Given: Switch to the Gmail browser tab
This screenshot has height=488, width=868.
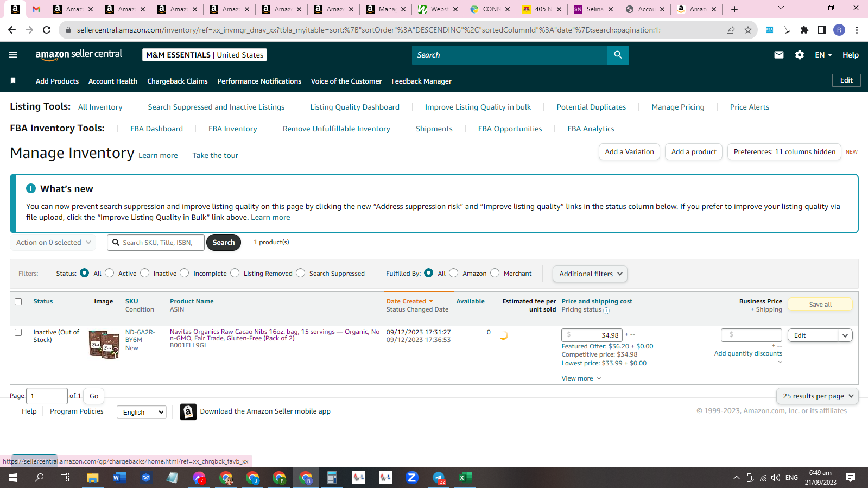Looking at the screenshot, I should pyautogui.click(x=36, y=9).
